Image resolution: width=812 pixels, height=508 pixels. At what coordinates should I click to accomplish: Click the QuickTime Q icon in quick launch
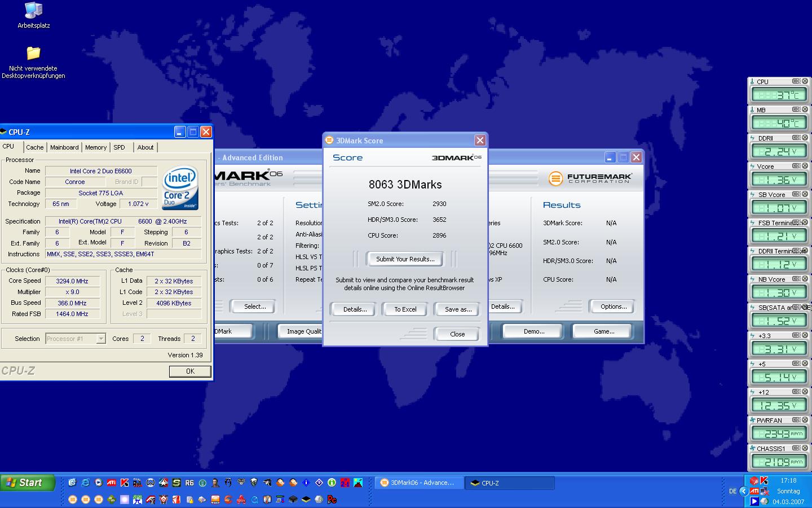254,500
